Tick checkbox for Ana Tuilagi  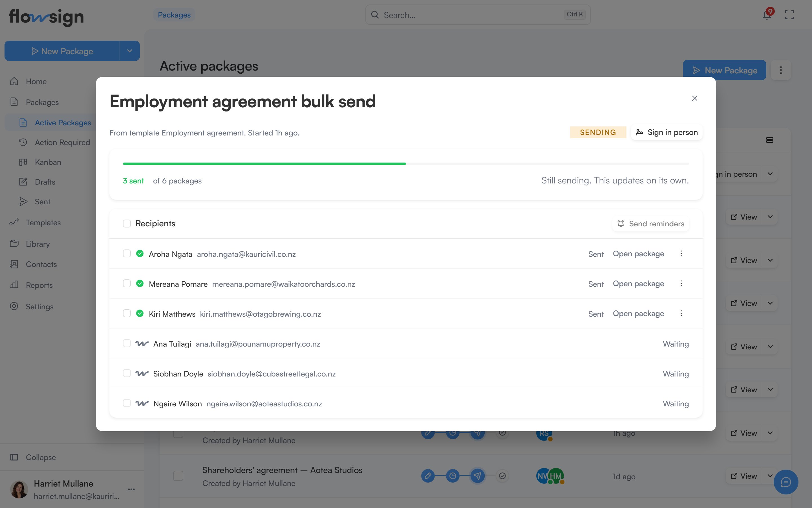tap(127, 343)
